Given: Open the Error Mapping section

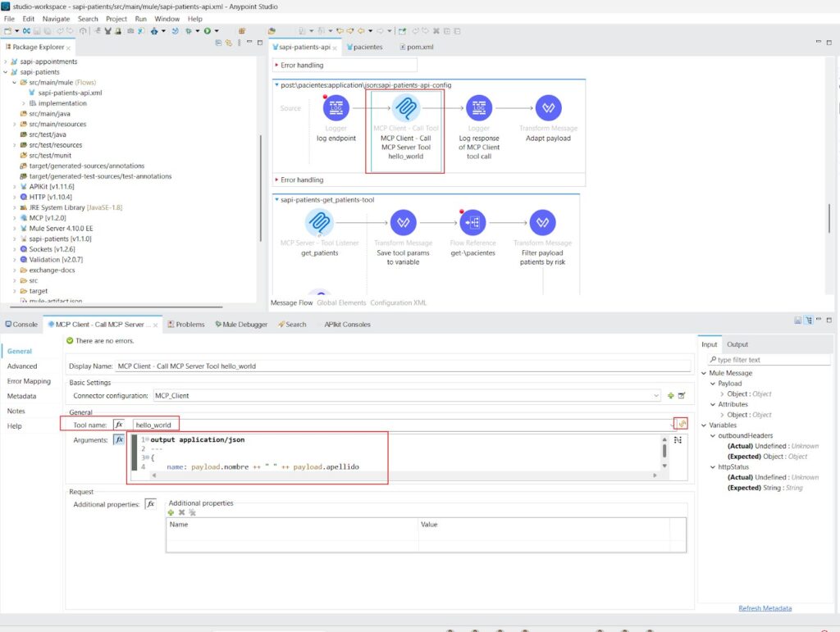Looking at the screenshot, I should click(29, 381).
